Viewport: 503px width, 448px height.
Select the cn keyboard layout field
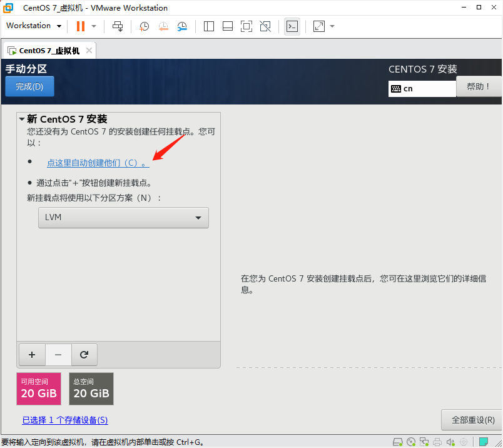pyautogui.click(x=422, y=89)
